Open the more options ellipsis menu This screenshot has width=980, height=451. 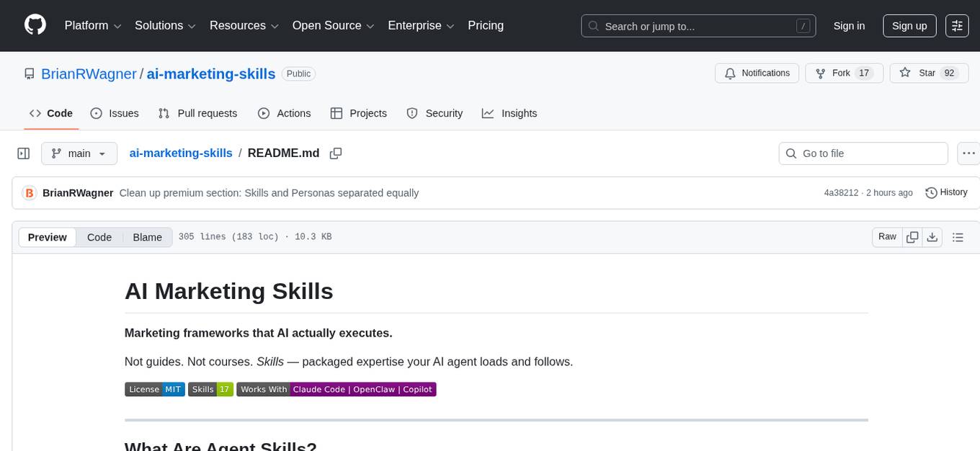pos(968,153)
